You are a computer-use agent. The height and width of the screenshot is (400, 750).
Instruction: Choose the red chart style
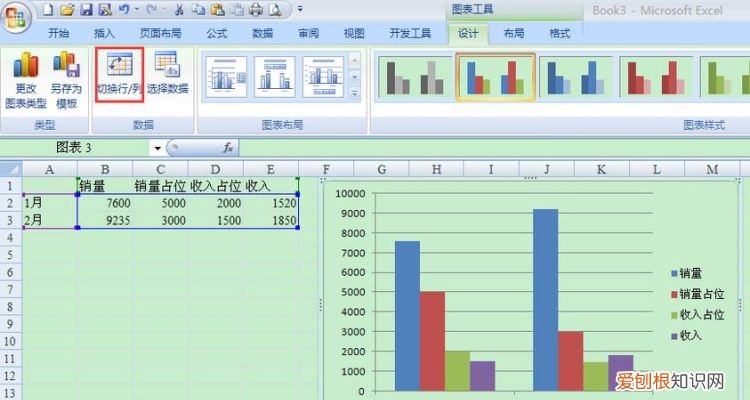[656, 78]
